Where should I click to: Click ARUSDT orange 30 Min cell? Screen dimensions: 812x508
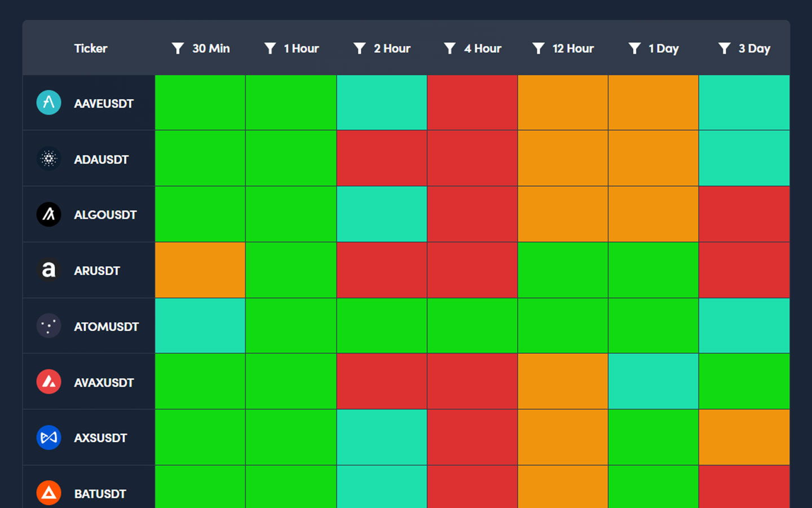[x=200, y=270]
